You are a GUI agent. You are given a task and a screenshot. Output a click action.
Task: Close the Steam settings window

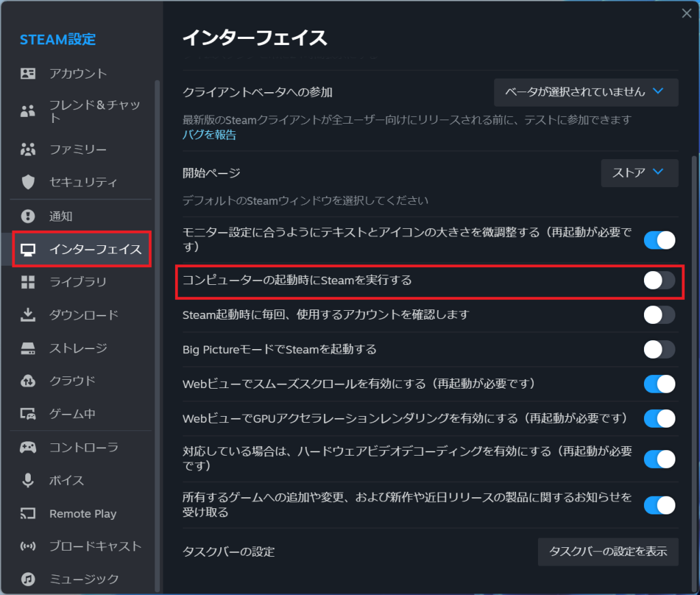pos(686,13)
